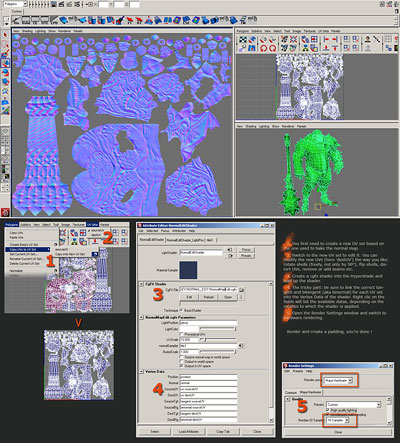400x443 pixels.
Task: Adjust the BumpScale slider
Action: pyautogui.click(x=218, y=352)
